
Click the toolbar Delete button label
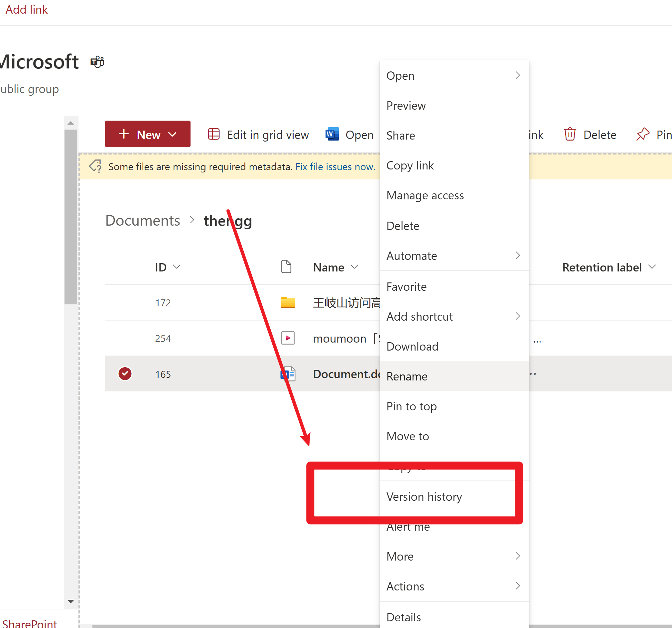pyautogui.click(x=600, y=135)
